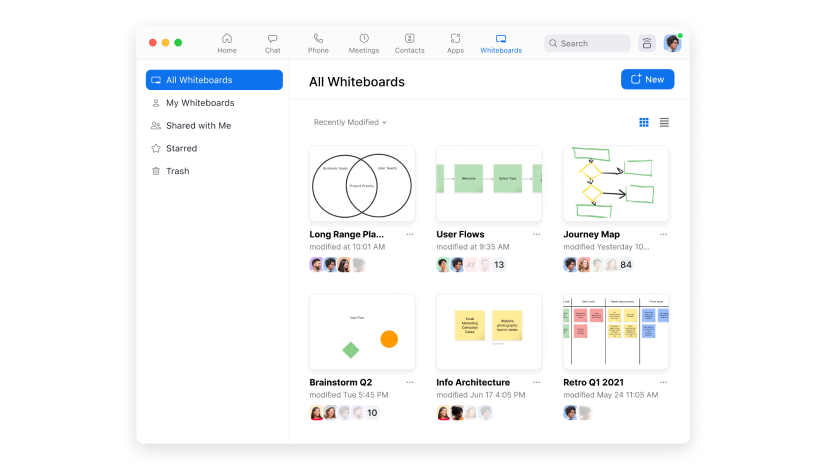
Task: Click the Info Architecture title
Action: point(473,382)
